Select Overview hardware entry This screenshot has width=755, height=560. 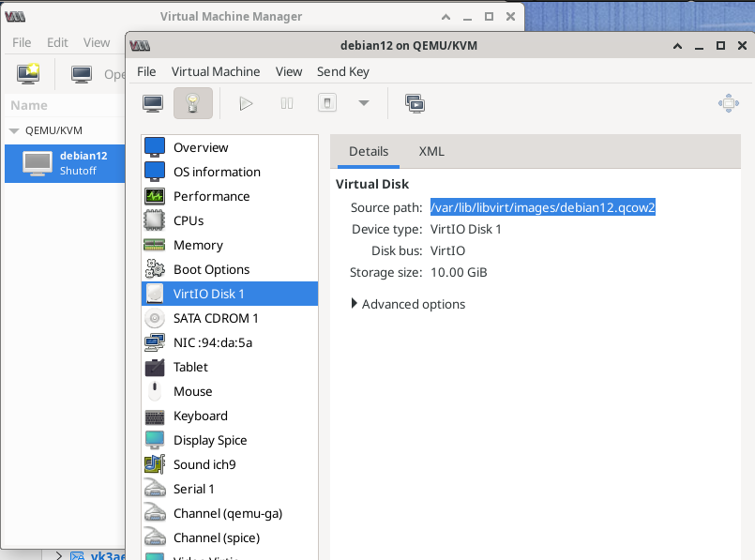pyautogui.click(x=230, y=147)
